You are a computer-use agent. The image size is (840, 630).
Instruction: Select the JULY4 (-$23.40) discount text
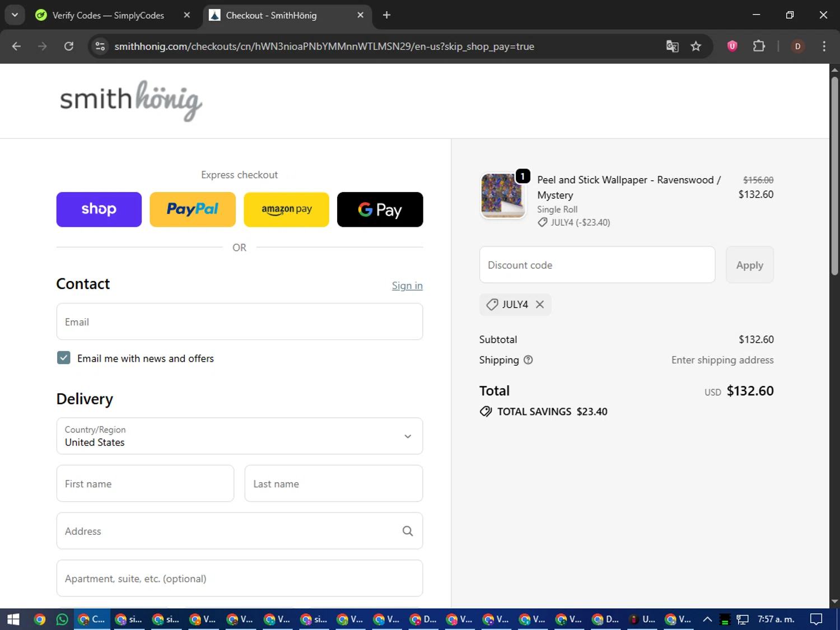(x=580, y=222)
